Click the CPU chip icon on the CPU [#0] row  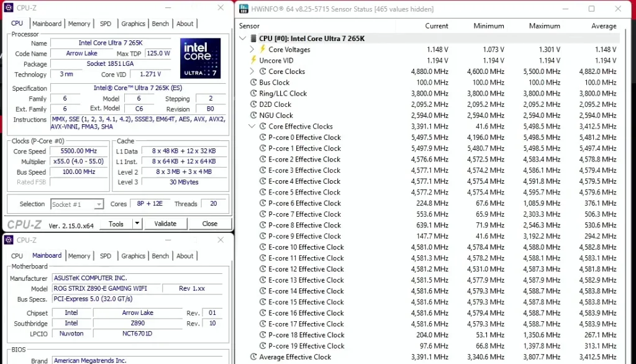point(255,38)
